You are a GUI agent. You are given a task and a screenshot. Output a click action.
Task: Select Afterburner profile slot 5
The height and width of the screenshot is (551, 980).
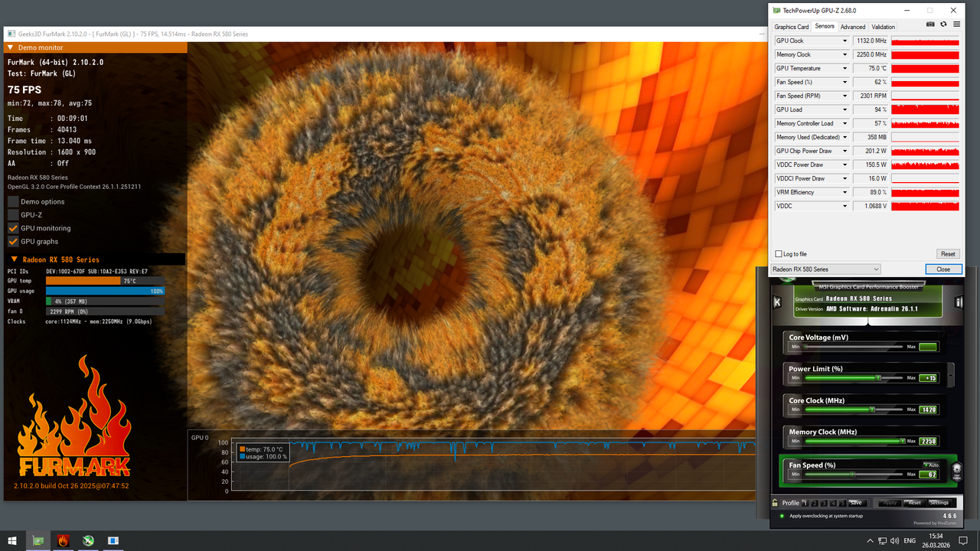tap(842, 503)
